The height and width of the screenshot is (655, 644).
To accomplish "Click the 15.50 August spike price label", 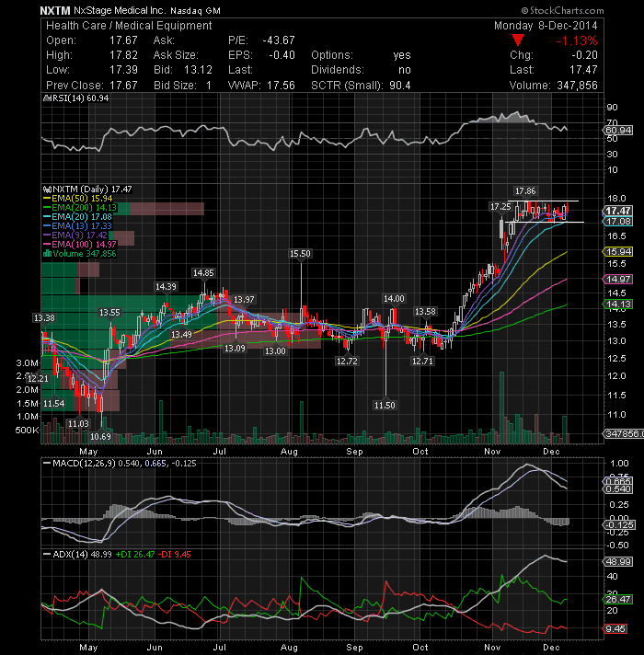I will pos(300,254).
